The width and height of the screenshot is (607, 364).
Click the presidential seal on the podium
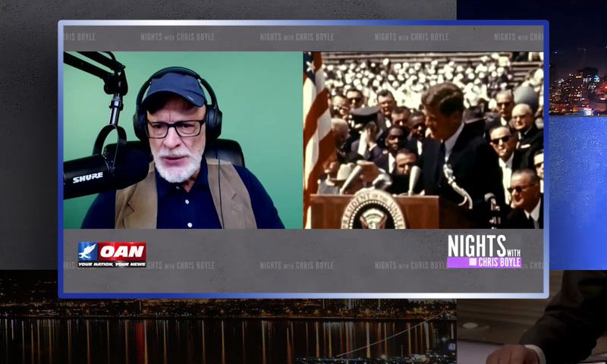(x=373, y=209)
